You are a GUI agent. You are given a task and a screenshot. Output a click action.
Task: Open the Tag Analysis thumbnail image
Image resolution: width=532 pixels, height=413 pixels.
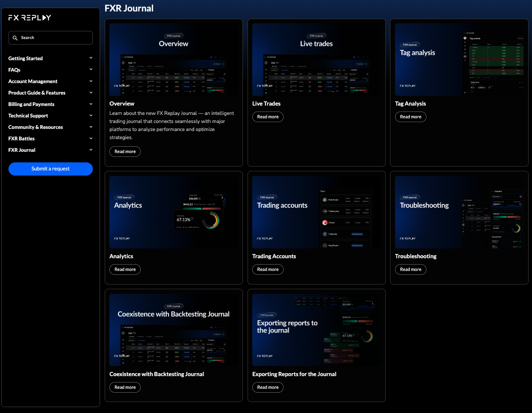(x=459, y=60)
